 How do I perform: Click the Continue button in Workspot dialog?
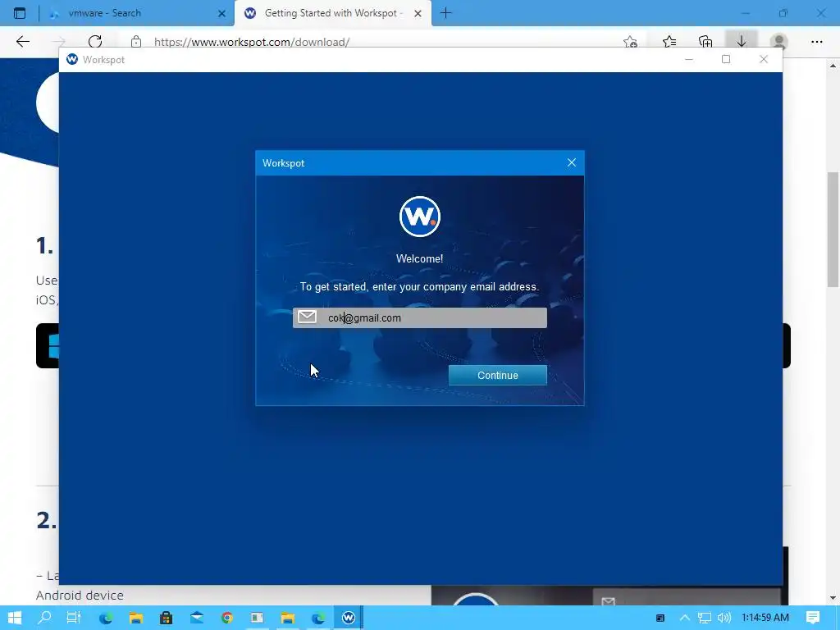tap(498, 375)
